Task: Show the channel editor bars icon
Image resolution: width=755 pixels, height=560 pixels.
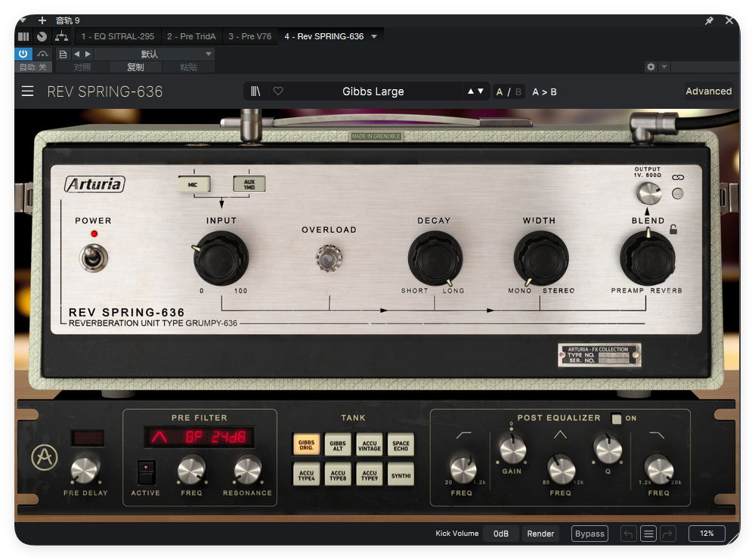Action: pyautogui.click(x=23, y=36)
